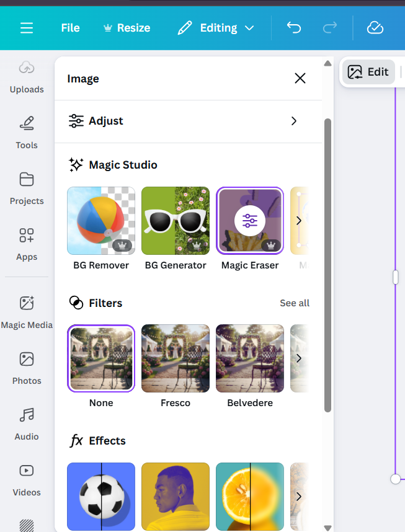Apply the Fresco filter thumbnail
Image resolution: width=405 pixels, height=532 pixels.
[x=176, y=358]
